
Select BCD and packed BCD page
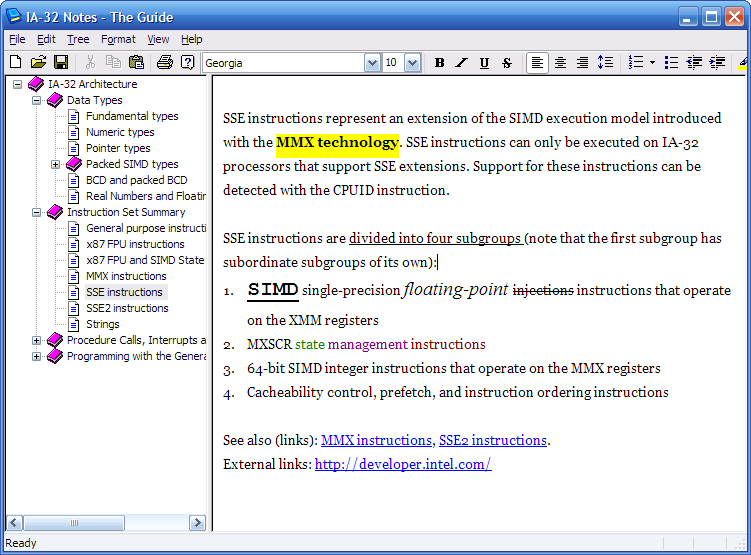(137, 180)
